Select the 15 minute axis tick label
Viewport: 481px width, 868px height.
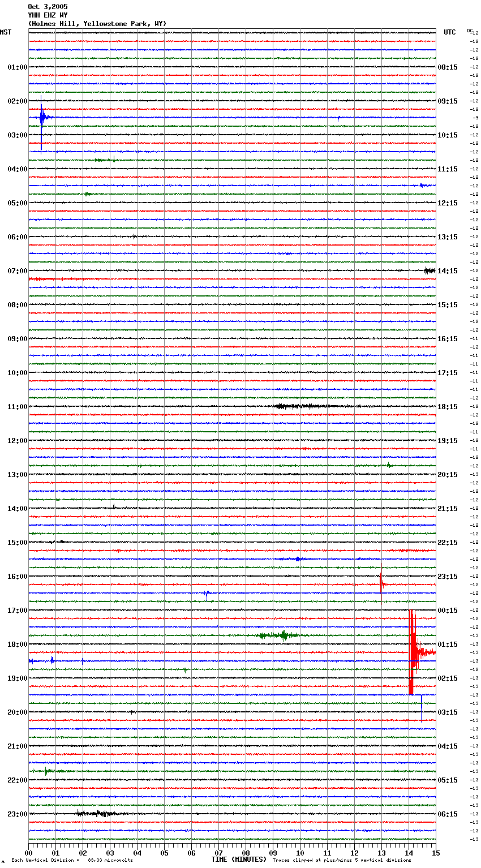(436, 853)
